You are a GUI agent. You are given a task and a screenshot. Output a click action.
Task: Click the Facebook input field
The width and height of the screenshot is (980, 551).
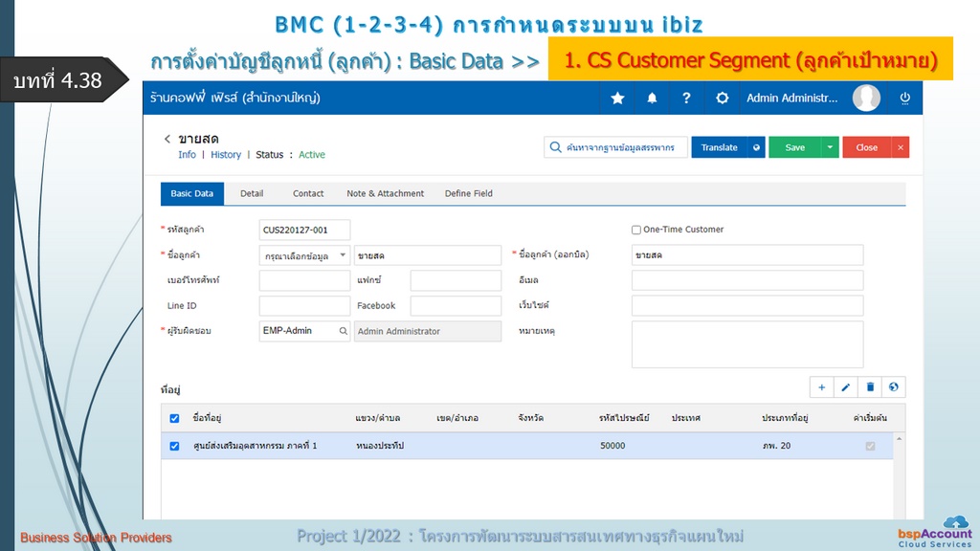tap(456, 306)
